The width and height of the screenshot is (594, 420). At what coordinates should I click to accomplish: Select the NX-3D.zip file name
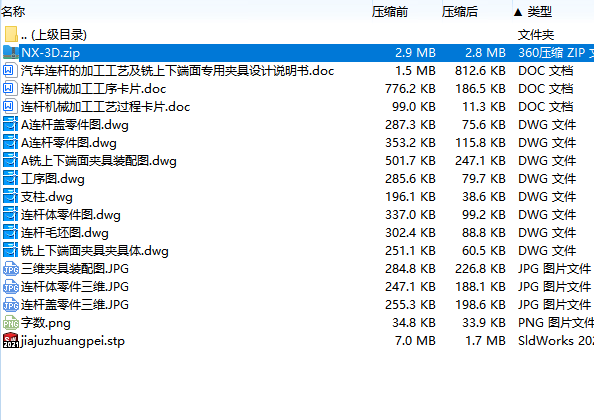pyautogui.click(x=50, y=53)
